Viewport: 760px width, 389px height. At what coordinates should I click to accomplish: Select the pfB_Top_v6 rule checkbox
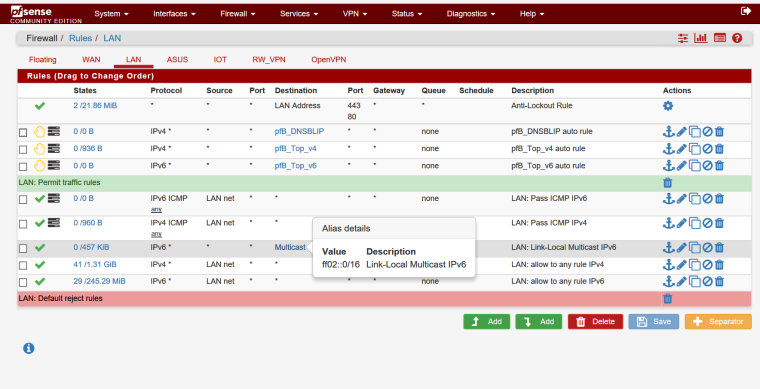[x=23, y=167]
